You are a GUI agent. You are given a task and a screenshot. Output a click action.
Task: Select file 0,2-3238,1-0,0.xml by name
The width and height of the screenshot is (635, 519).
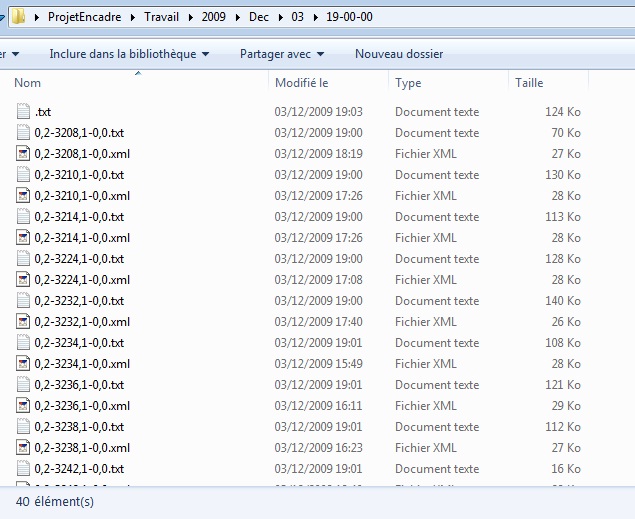82,448
